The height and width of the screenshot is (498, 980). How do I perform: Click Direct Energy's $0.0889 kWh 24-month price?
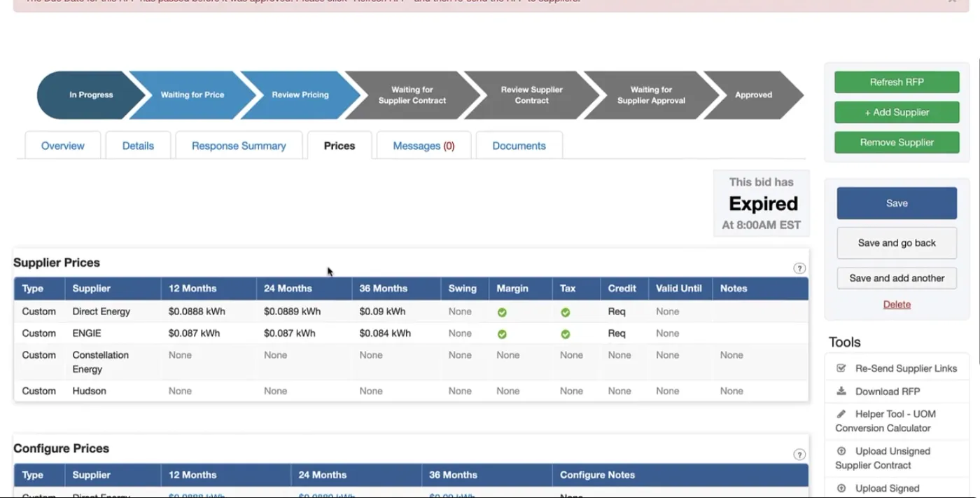pyautogui.click(x=292, y=312)
